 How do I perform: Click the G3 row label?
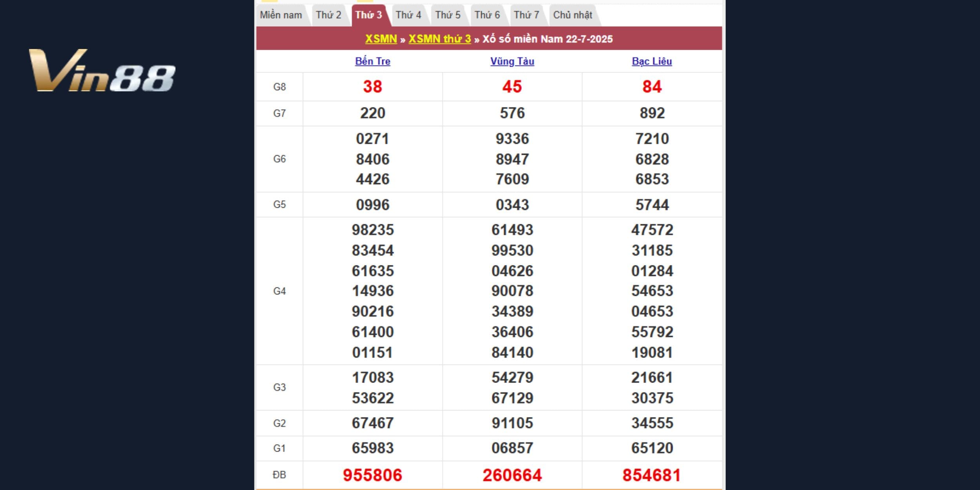tap(279, 388)
